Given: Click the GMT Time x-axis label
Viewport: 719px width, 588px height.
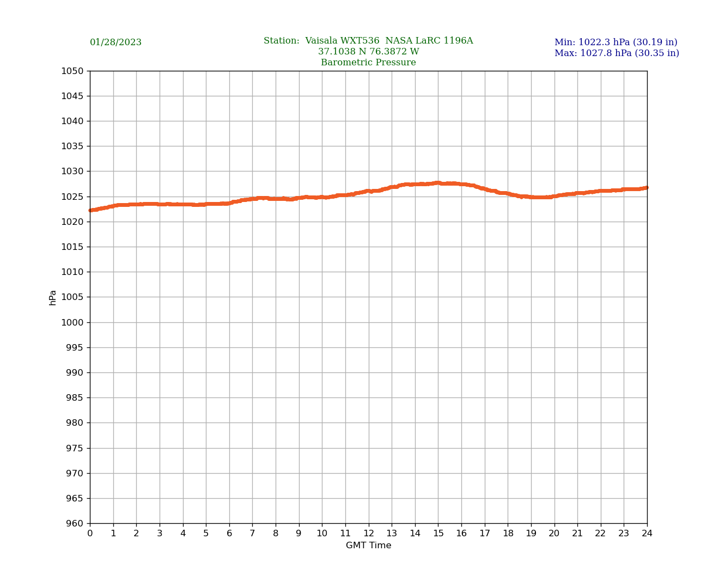Looking at the screenshot, I should [x=368, y=546].
